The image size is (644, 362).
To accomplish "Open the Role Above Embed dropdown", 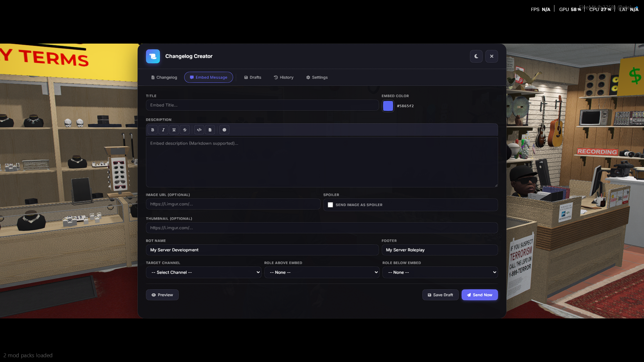I will pos(322,273).
